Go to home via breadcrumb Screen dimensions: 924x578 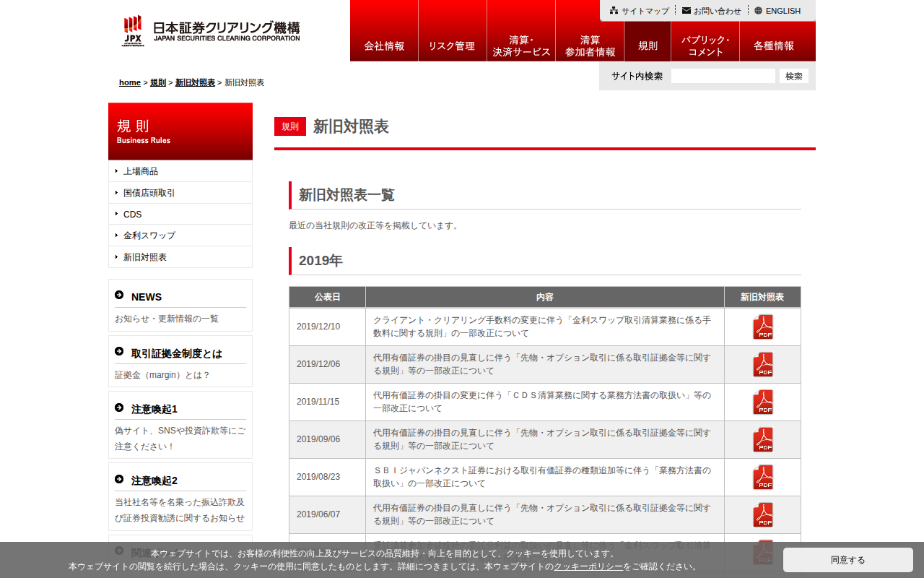coord(130,82)
